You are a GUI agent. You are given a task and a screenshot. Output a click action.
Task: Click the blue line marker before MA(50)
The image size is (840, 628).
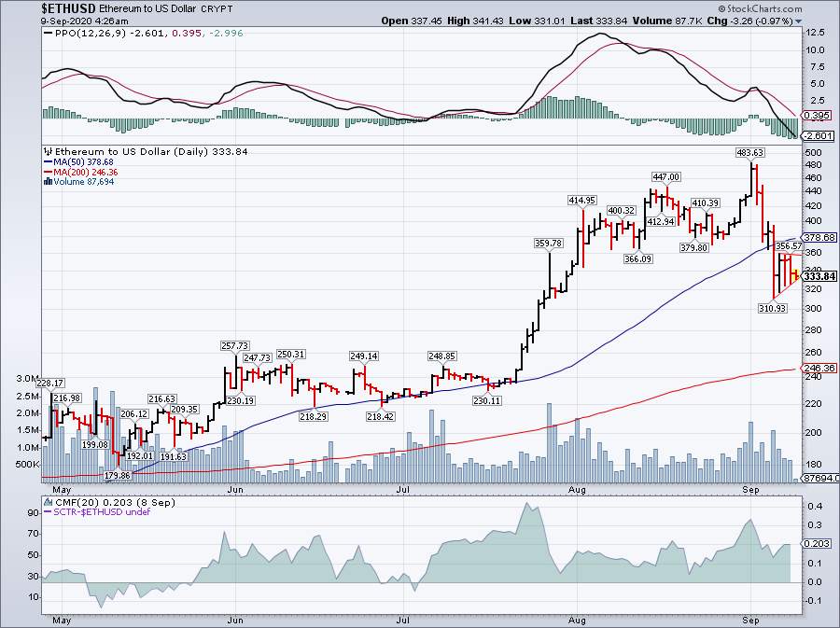48,161
